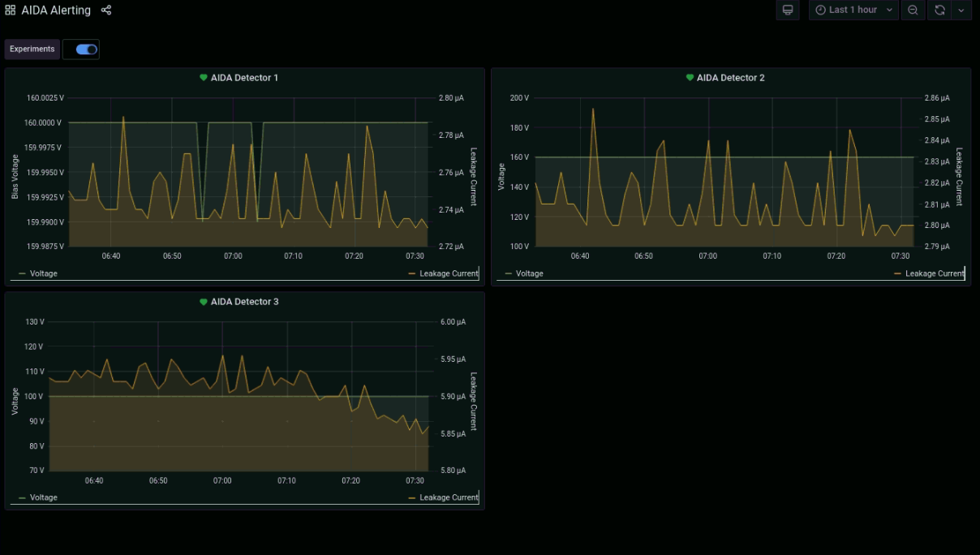Refresh the dashboard

click(x=939, y=10)
